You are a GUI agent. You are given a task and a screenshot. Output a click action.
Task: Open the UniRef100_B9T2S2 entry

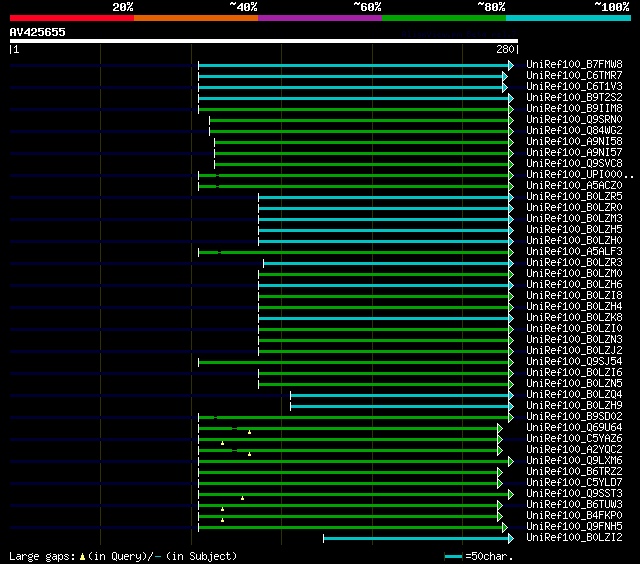pyautogui.click(x=574, y=98)
